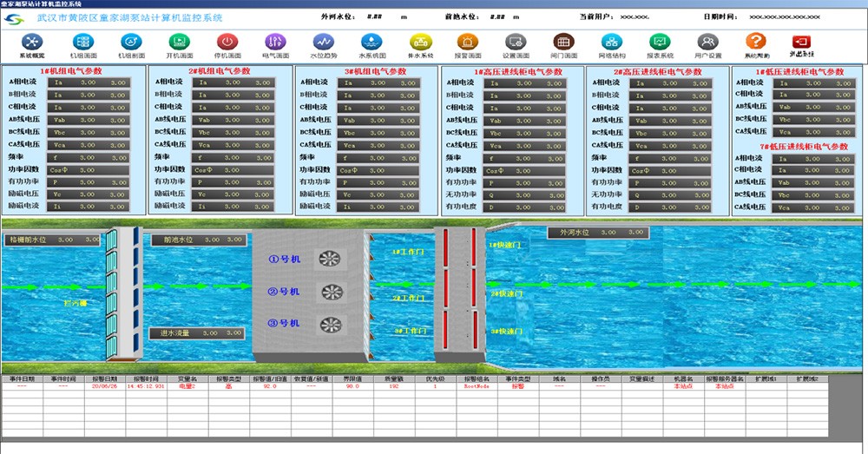Click the red 停机画面 shutdown icon

[x=227, y=42]
